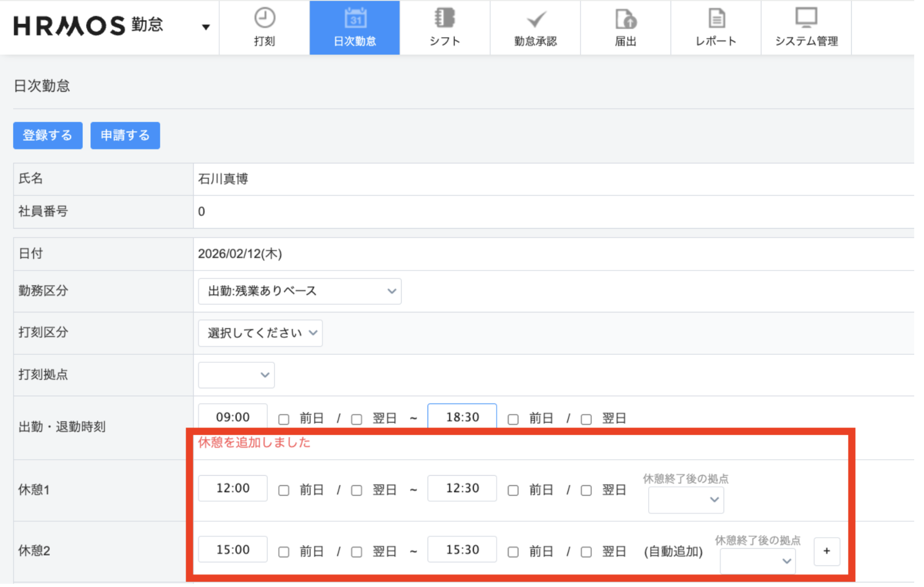
Task: Open 休憩1 休憩終了後の拠点 dropdown
Action: point(686,500)
